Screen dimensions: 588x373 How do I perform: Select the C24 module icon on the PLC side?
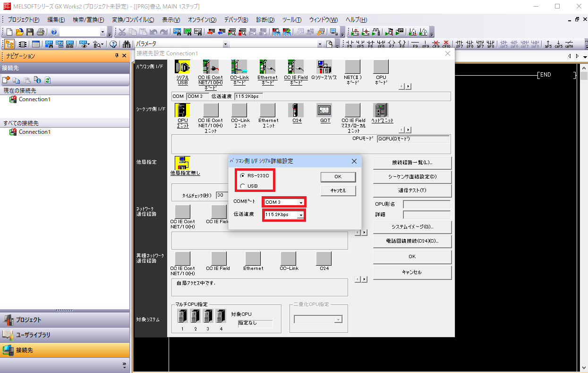click(296, 110)
